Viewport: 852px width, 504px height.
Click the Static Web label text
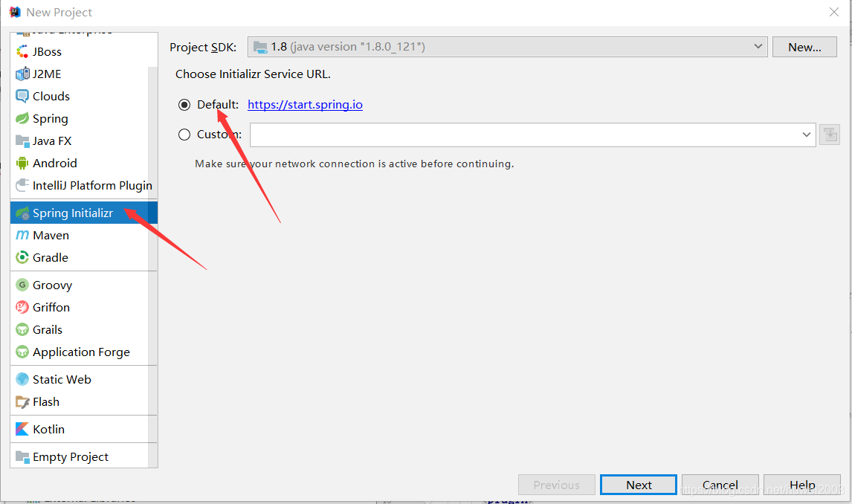[x=62, y=379]
